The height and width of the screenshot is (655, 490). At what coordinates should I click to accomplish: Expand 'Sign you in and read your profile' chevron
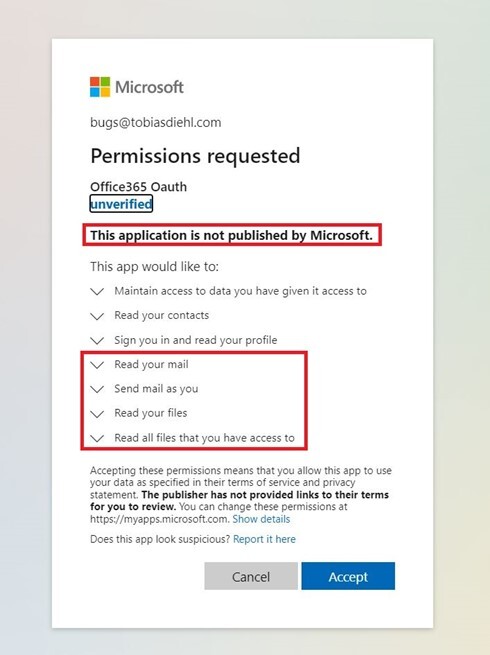coord(97,341)
